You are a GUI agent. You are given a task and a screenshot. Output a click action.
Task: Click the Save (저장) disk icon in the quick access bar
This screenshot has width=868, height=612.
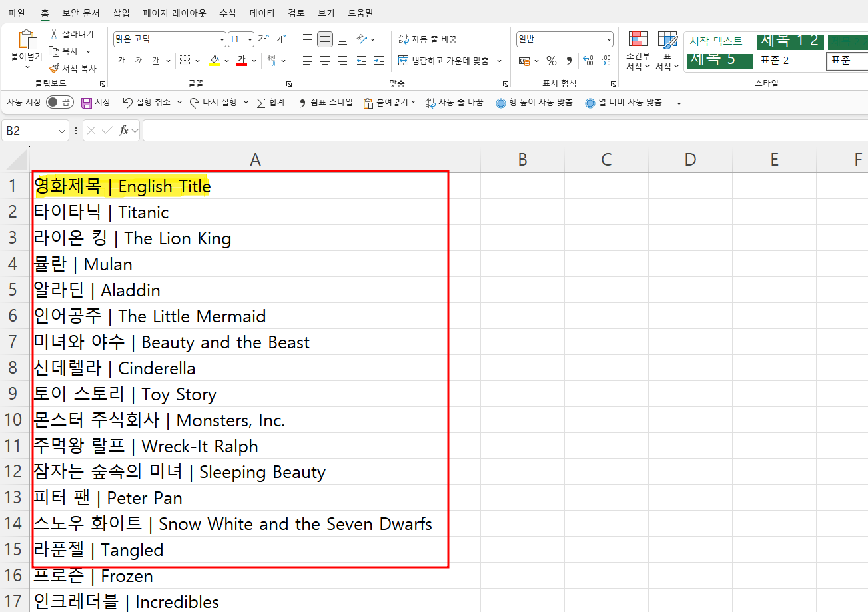(87, 103)
